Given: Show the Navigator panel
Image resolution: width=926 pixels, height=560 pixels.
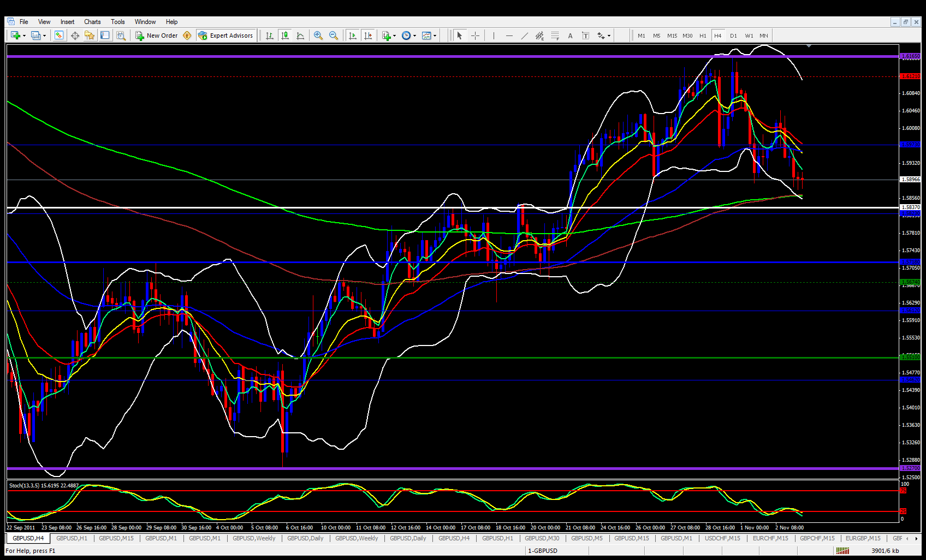Looking at the screenshot, I should tap(90, 35).
